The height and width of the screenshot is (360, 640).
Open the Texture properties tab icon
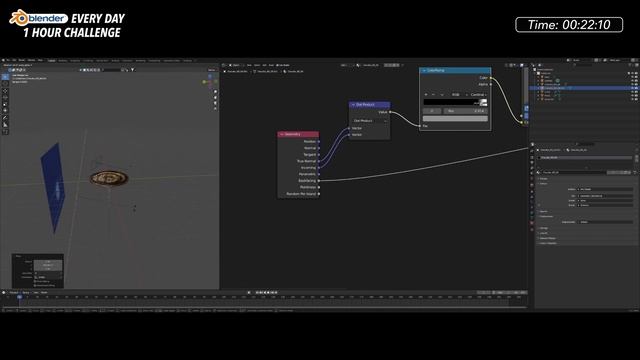click(532, 230)
